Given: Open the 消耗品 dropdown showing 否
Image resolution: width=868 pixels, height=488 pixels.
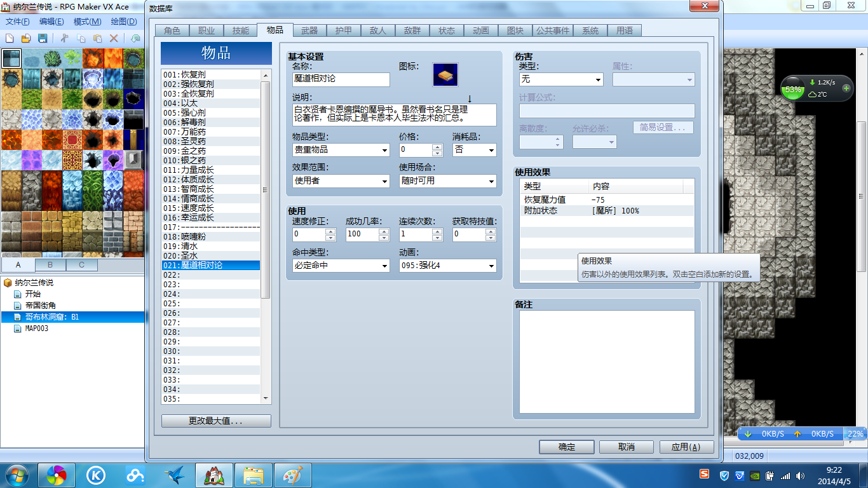Looking at the screenshot, I should pos(474,150).
